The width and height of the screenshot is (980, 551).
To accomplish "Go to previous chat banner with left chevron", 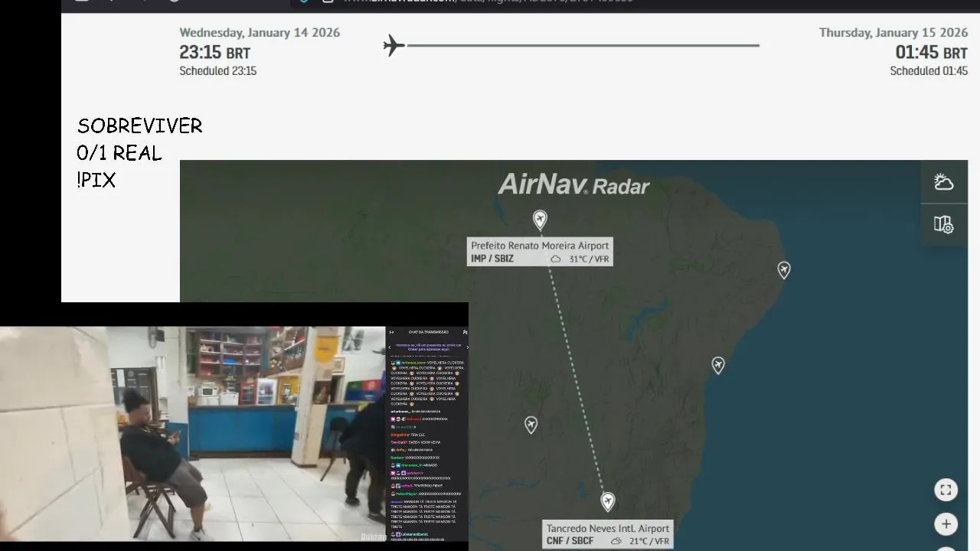I will tap(390, 347).
